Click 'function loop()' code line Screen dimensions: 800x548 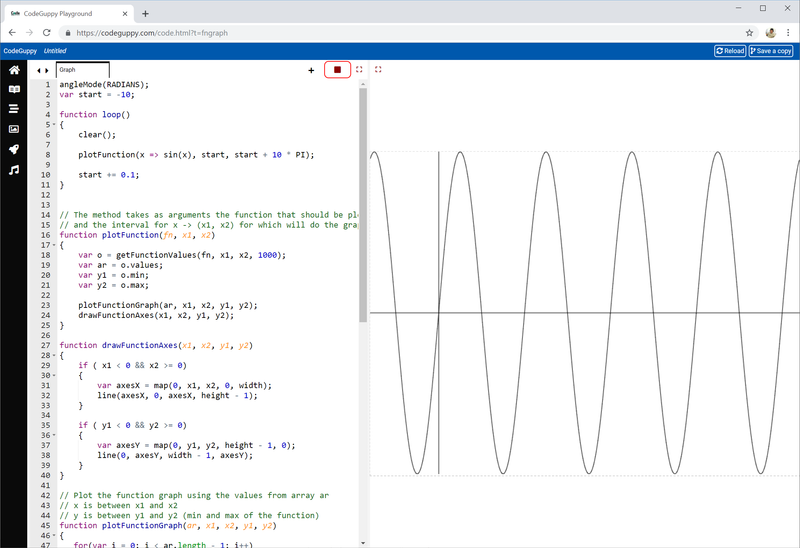point(95,115)
